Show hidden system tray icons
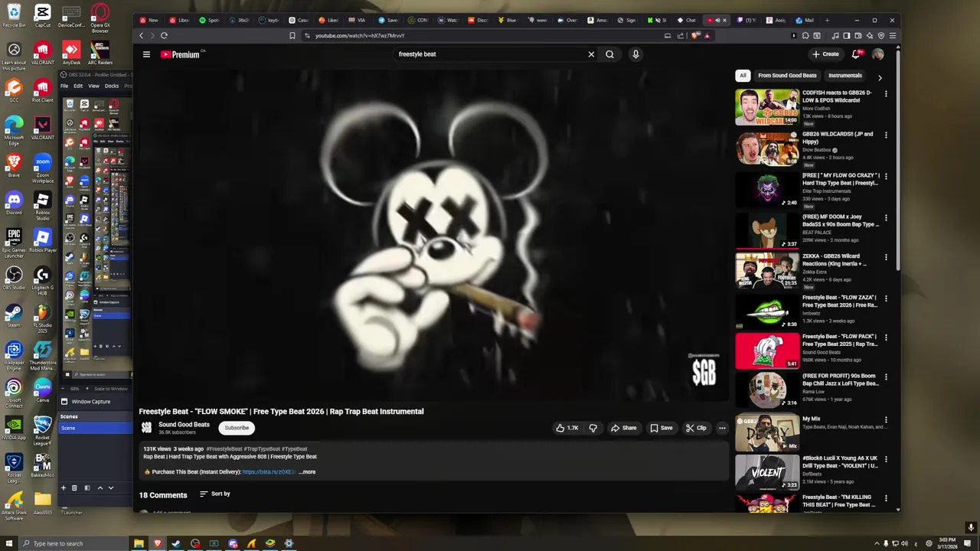The height and width of the screenshot is (551, 980). 877,543
